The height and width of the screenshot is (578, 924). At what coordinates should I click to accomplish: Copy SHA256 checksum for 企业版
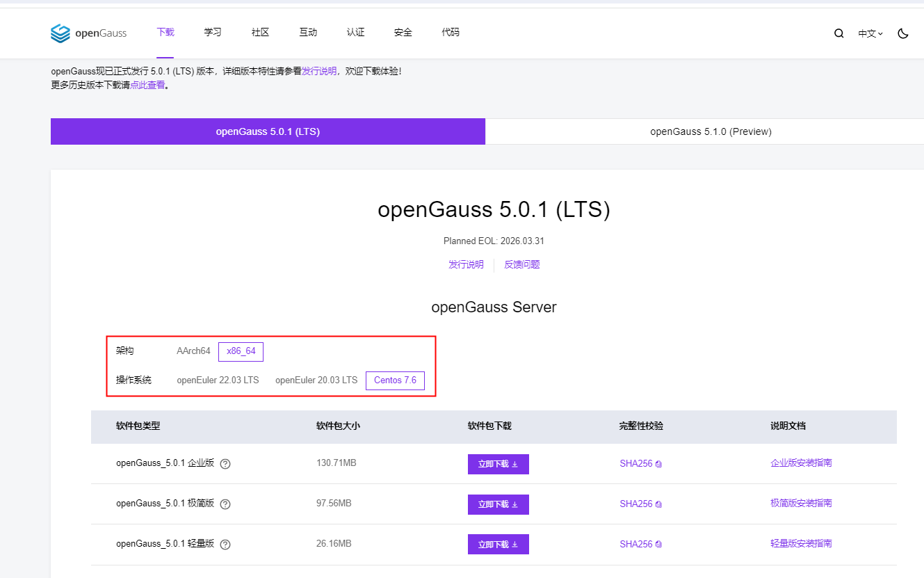click(x=640, y=464)
